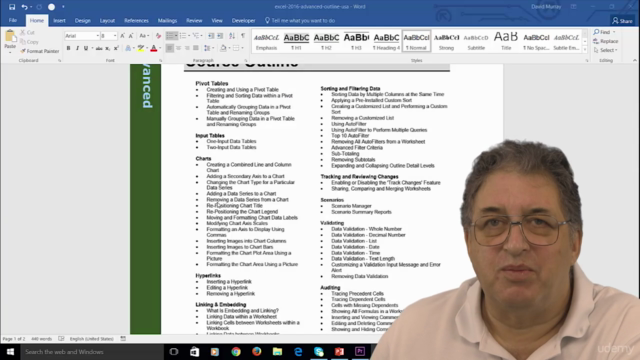Apply Format Painter
The image size is (640, 360).
[40, 51]
